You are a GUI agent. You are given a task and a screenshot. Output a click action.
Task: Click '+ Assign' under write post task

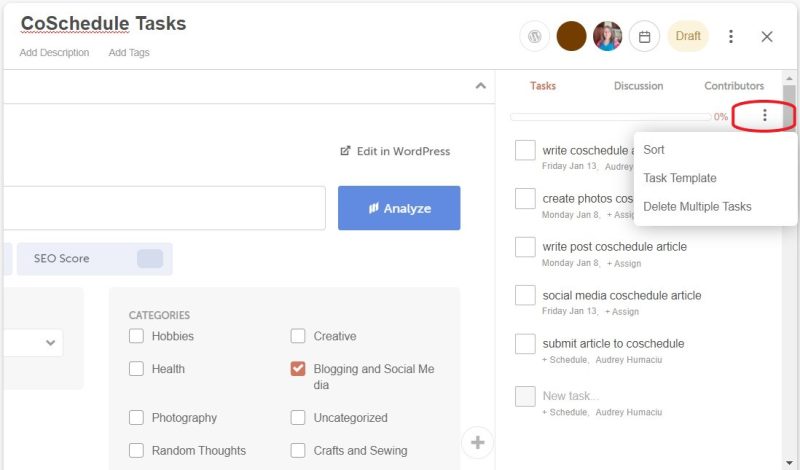pos(623,264)
